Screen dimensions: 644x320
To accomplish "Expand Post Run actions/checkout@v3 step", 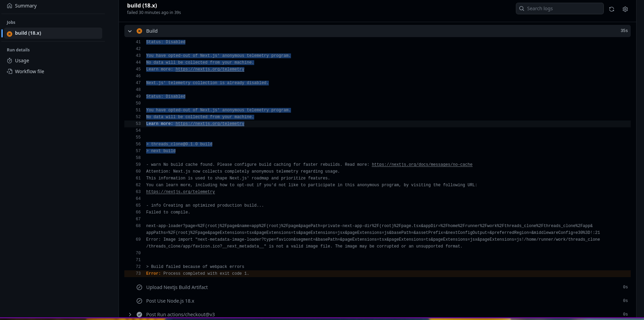I will (130, 315).
